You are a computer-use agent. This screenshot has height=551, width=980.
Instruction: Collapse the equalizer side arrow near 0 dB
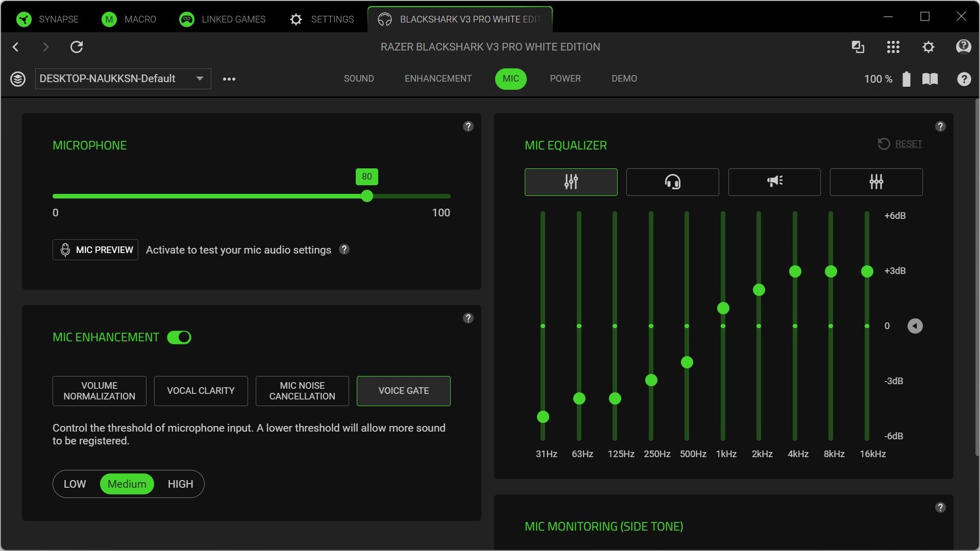pos(916,325)
